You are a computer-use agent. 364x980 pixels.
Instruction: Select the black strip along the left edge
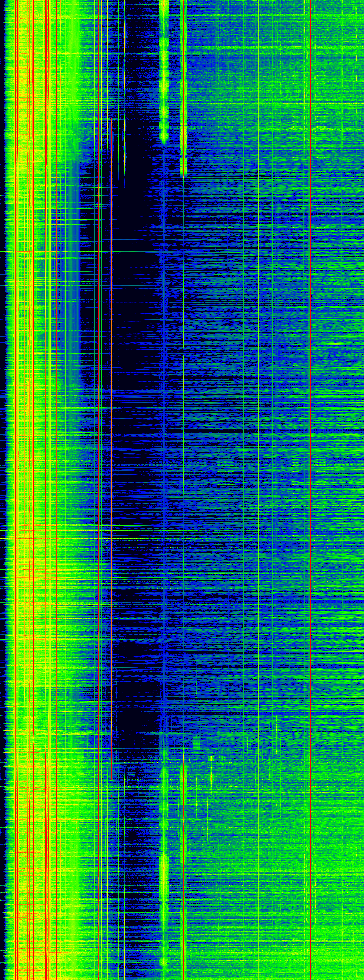pyautogui.click(x=2, y=490)
